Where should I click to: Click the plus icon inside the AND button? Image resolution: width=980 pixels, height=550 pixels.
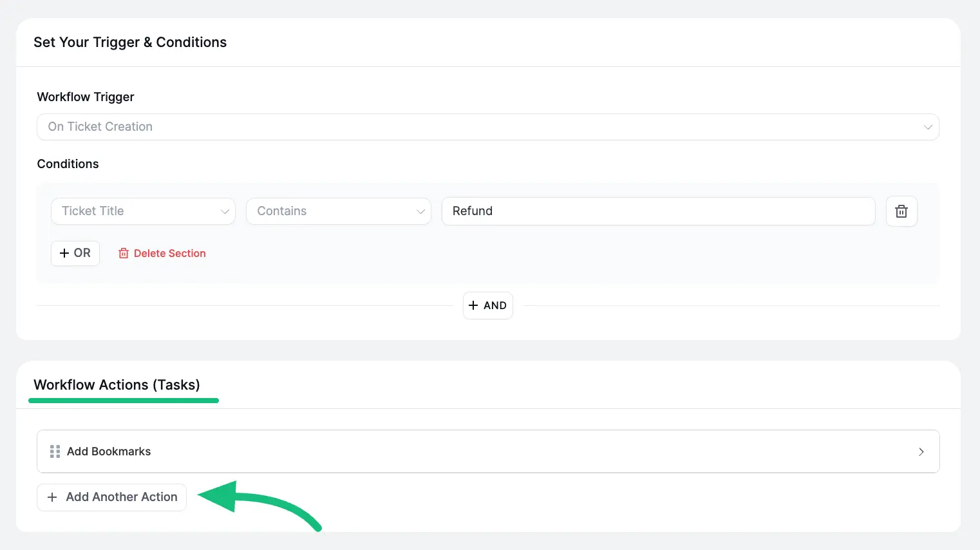click(475, 305)
